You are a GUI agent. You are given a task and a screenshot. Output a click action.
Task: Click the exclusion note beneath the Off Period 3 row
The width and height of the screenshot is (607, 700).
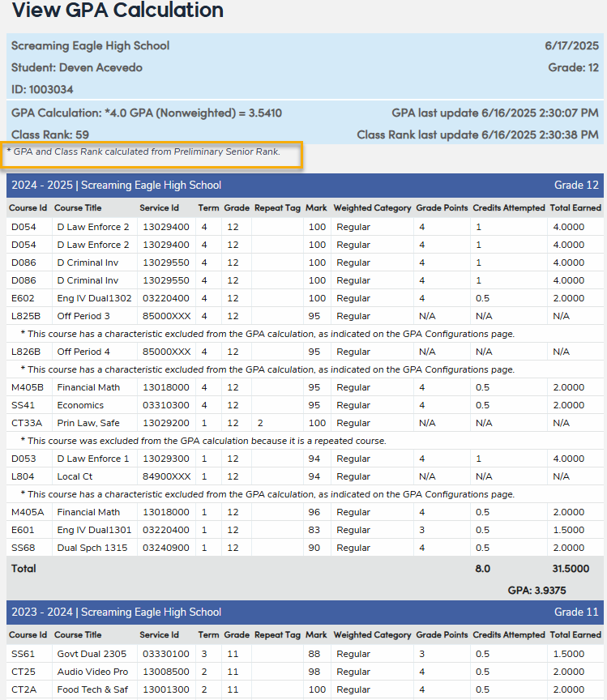point(267,334)
